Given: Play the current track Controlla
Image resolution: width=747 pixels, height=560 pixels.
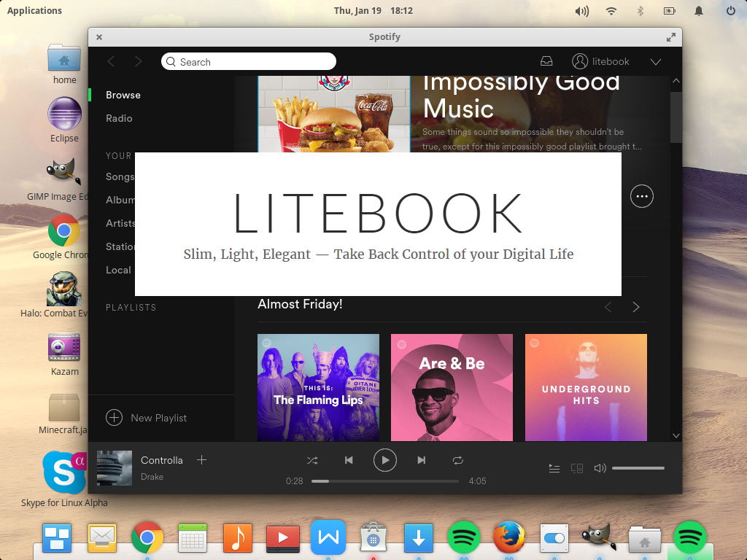Looking at the screenshot, I should pos(385,460).
